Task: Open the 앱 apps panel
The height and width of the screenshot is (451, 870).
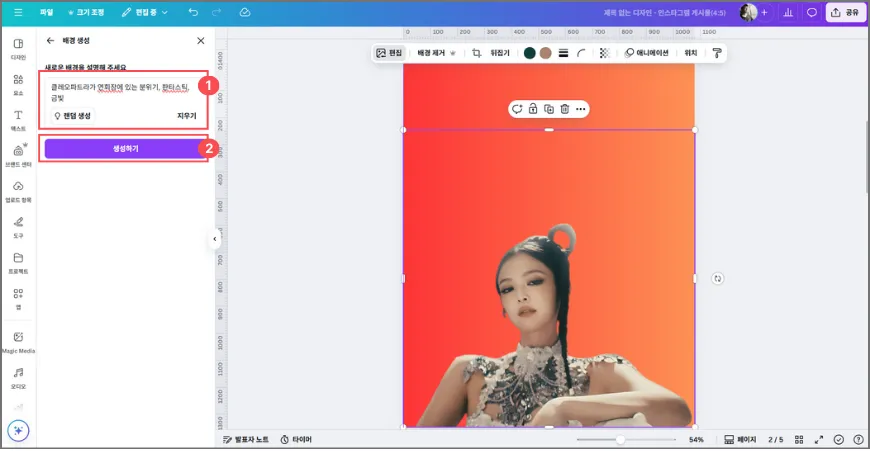Action: click(18, 298)
